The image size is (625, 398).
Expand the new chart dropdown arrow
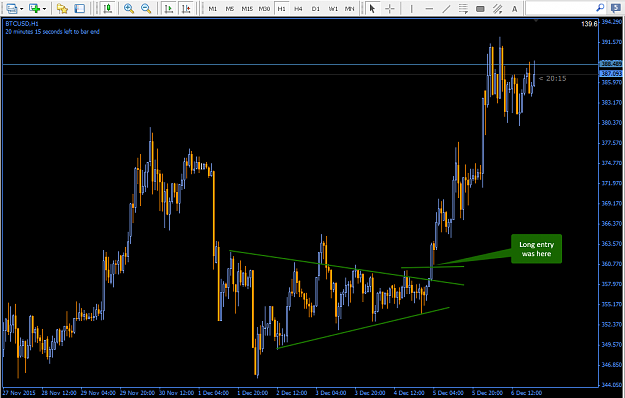click(x=44, y=9)
